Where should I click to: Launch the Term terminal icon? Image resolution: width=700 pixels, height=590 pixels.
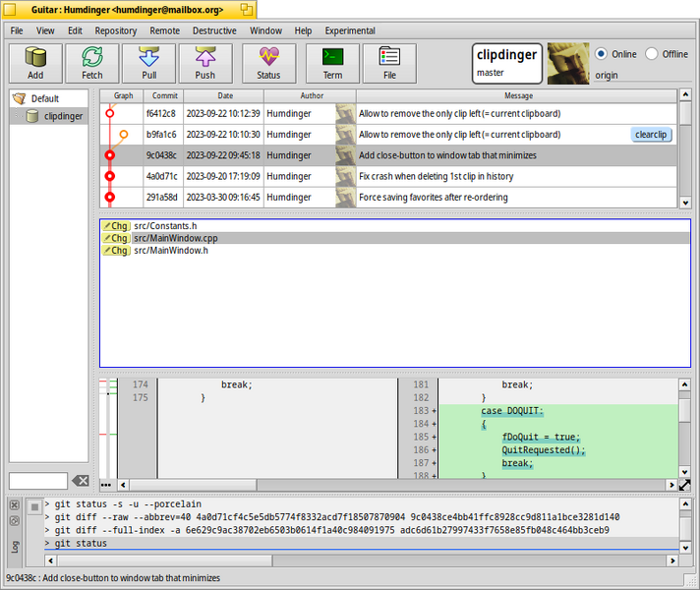pos(332,63)
